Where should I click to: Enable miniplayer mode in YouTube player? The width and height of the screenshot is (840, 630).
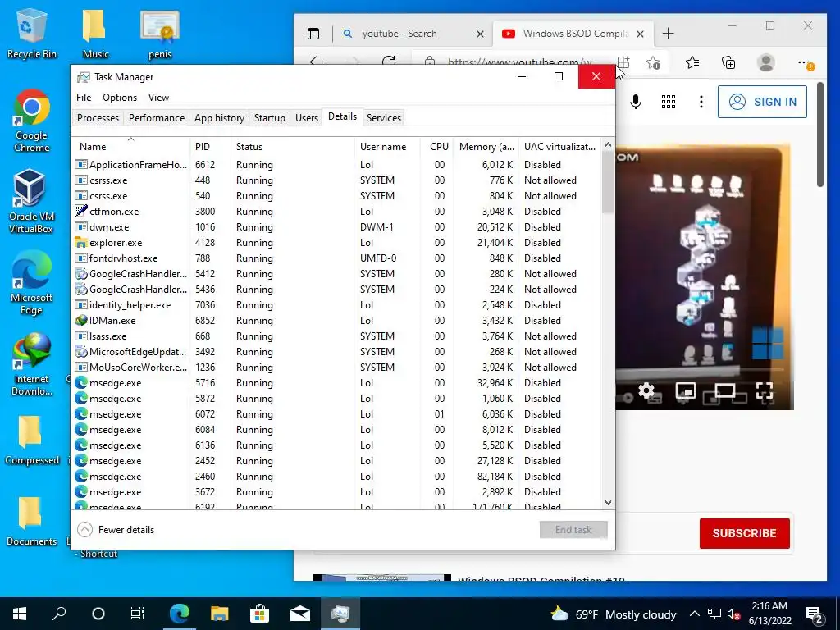point(685,390)
